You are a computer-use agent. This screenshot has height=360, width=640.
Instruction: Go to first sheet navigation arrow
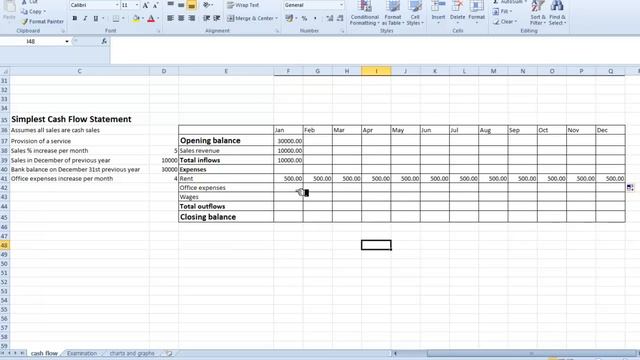tap(3, 353)
